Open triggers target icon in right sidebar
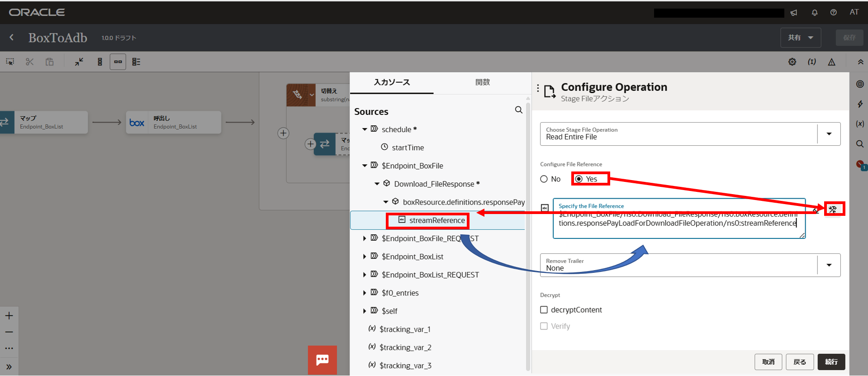Screen dimensions: 868x376 (860, 84)
